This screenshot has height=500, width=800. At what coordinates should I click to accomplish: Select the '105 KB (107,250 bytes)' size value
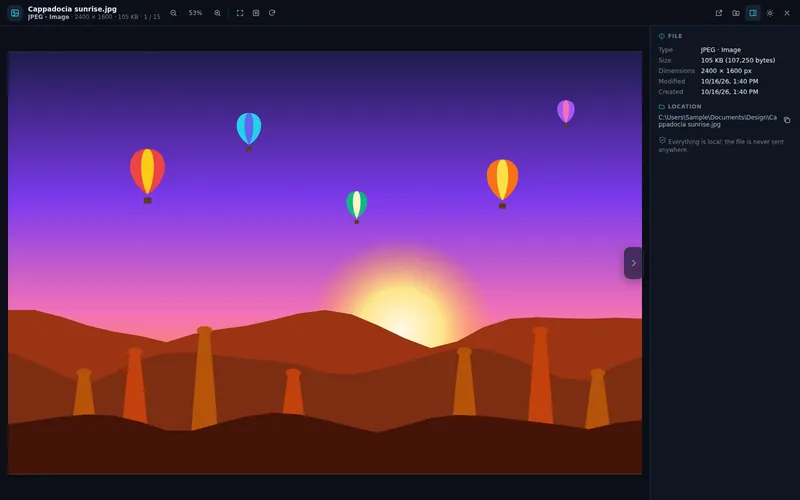coord(738,60)
